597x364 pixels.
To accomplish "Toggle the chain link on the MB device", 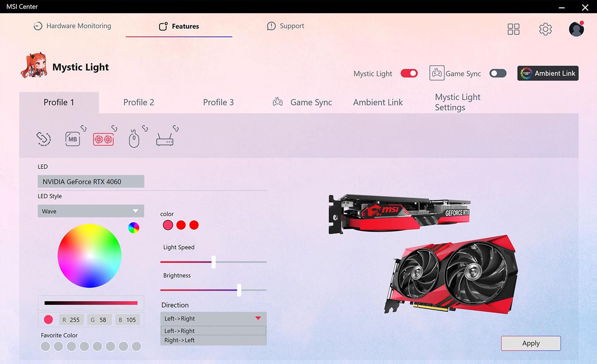I will pyautogui.click(x=83, y=129).
